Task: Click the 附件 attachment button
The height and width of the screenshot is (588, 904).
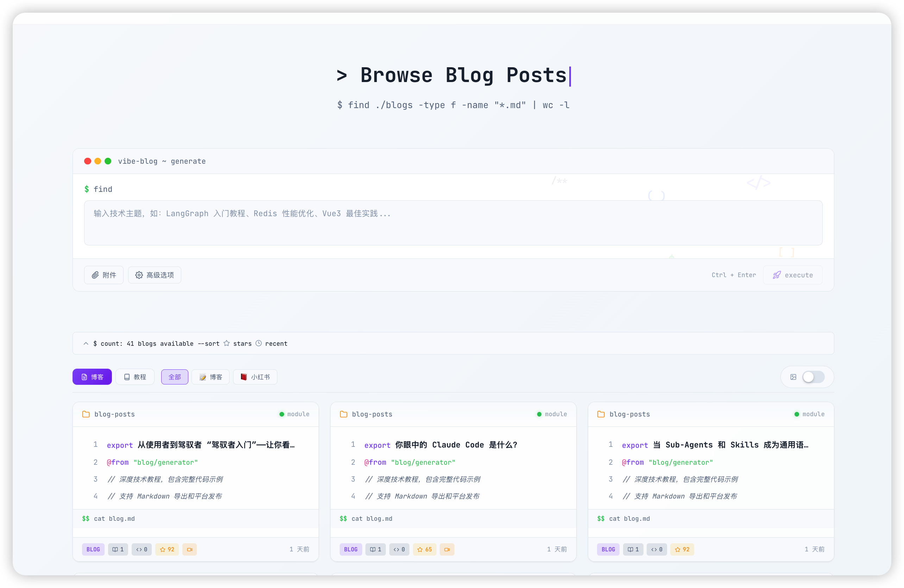Action: (x=104, y=275)
